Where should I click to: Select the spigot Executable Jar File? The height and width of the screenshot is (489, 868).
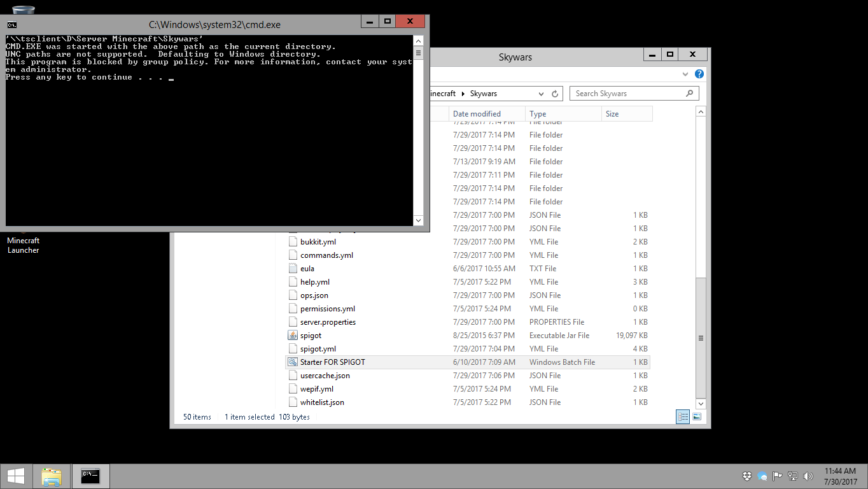[311, 336]
